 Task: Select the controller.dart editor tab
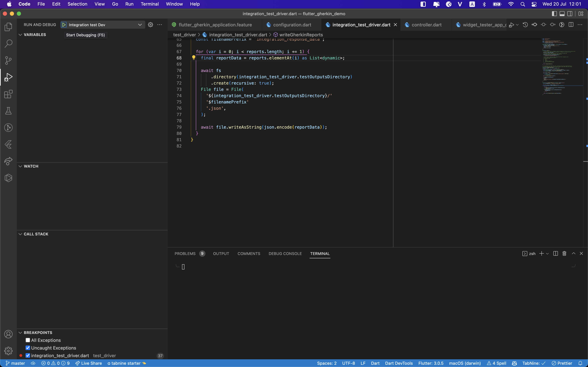(426, 24)
